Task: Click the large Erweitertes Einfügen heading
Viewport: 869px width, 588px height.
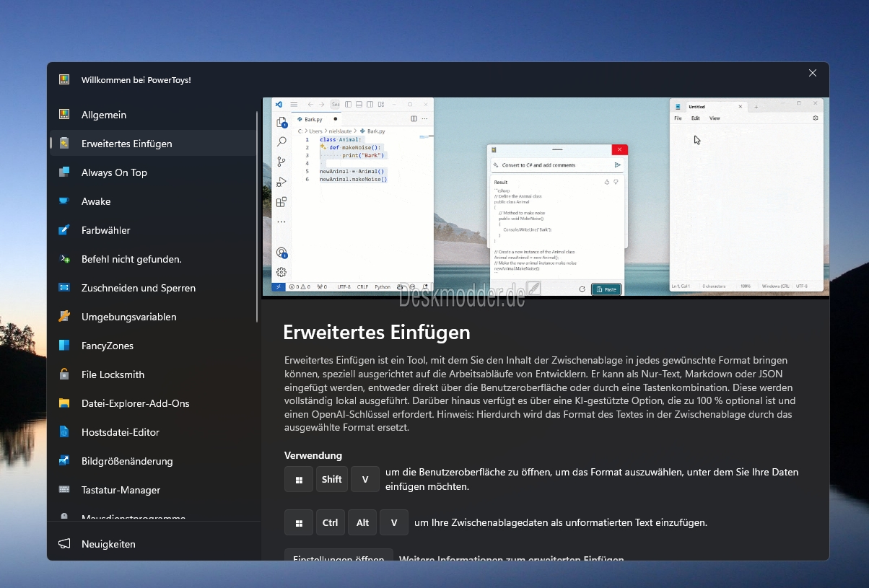Action: [x=377, y=333]
